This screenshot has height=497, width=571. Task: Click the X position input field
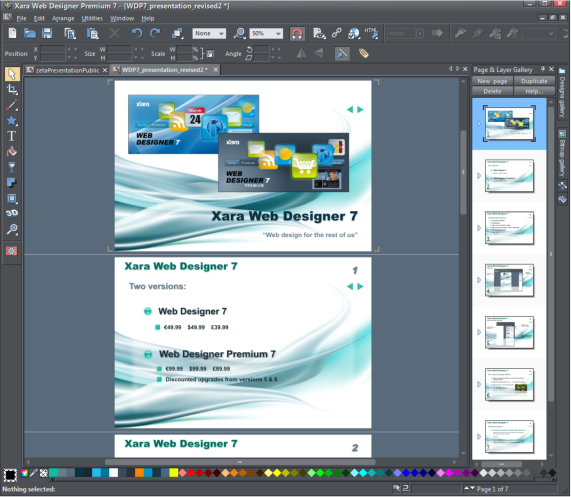click(x=53, y=49)
